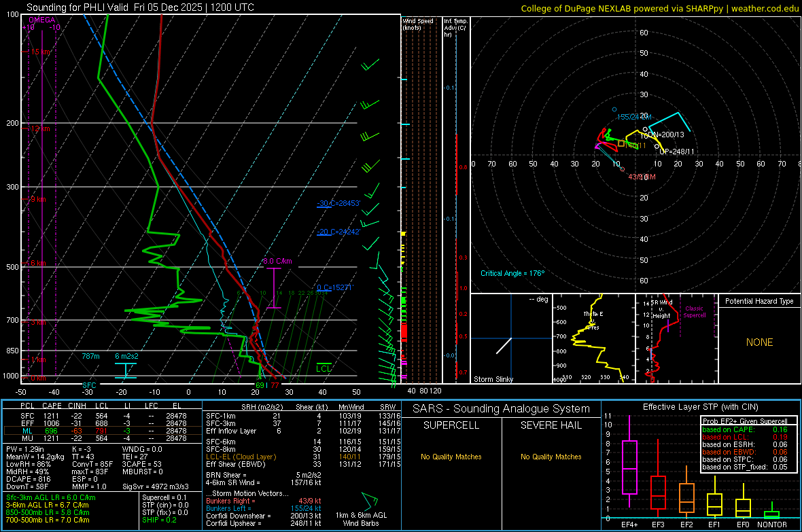Click the Bunkers Right storm motion line
This screenshot has height=532, width=802.
pyautogui.click(x=264, y=501)
